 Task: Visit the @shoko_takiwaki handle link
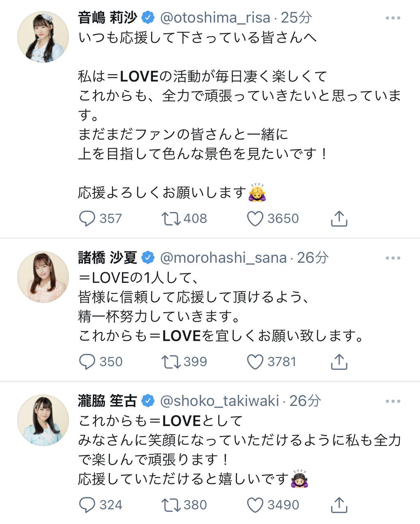coord(219,401)
